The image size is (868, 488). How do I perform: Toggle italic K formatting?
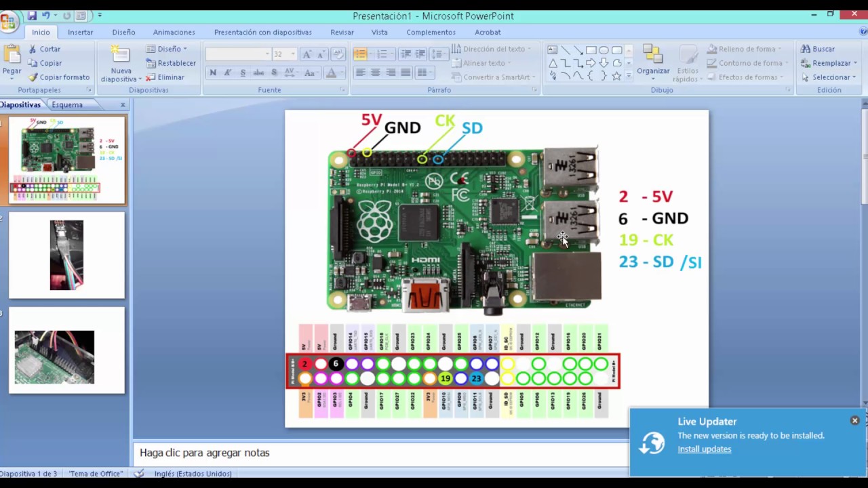(x=228, y=73)
